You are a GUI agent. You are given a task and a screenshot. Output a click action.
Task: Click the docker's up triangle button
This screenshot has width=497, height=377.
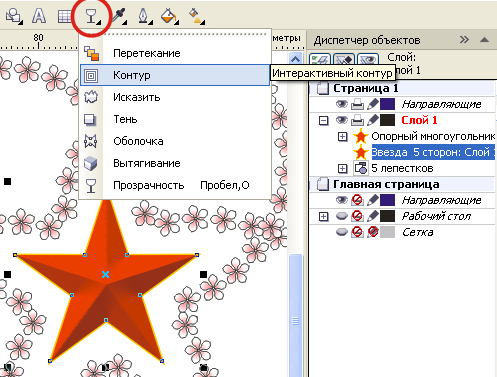[484, 40]
